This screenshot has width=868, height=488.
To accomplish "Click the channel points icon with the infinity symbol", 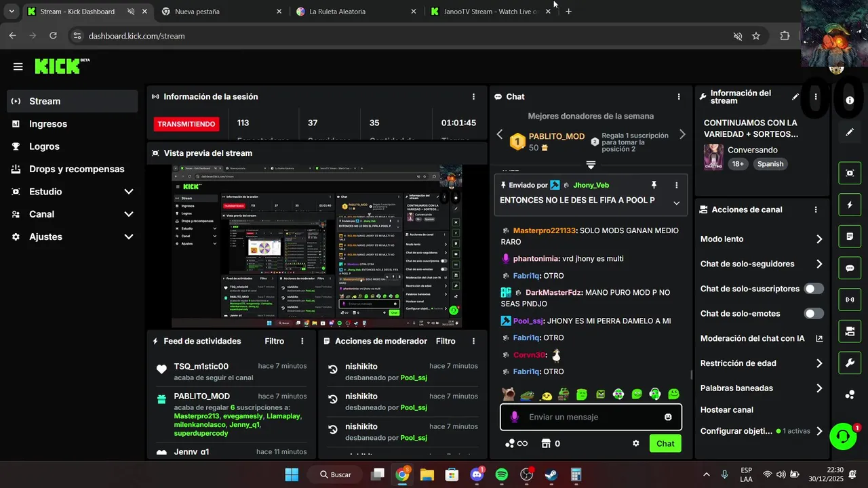I will 517,443.
